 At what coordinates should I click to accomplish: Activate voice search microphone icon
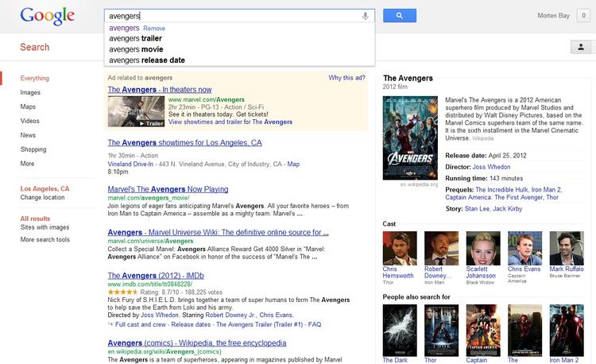[366, 16]
